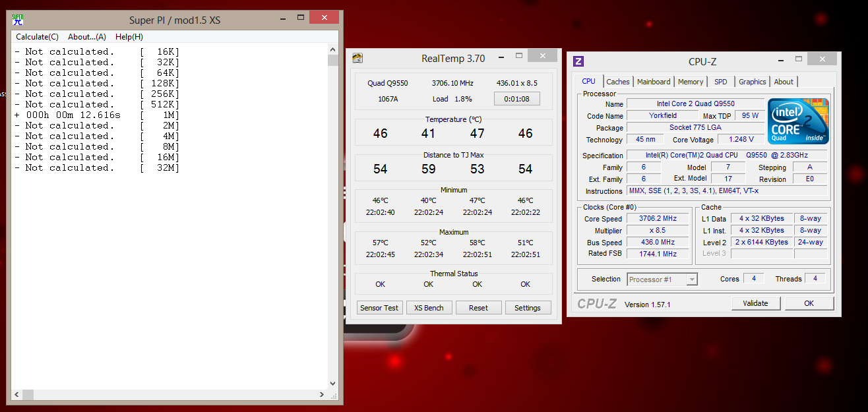Screen dimensions: 868x412
Task: Click the purple Z icon in the CPU-Z title bar
Action: [578, 61]
